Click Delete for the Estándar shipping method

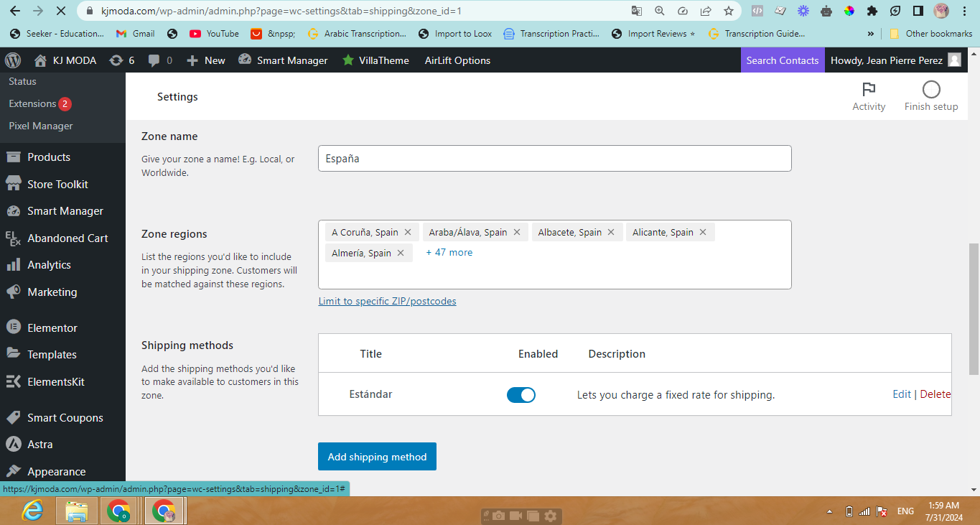935,394
